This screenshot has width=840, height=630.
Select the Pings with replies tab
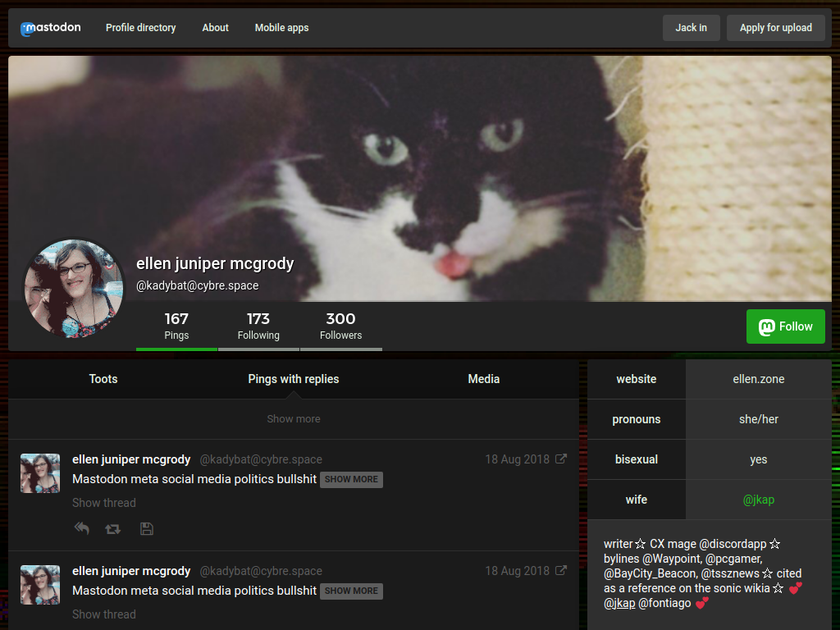pyautogui.click(x=294, y=379)
